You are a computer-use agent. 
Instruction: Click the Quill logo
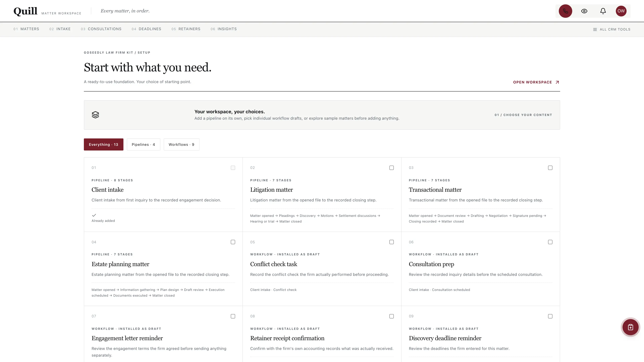[x=25, y=11]
